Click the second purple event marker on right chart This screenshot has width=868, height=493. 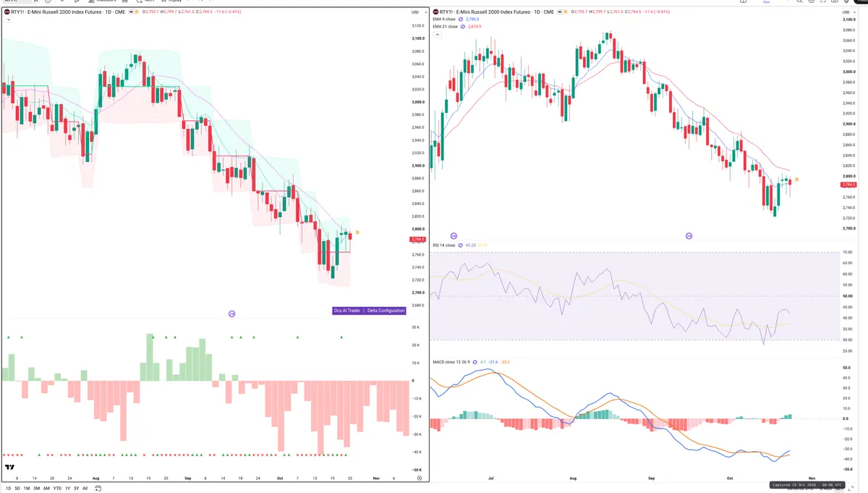689,236
